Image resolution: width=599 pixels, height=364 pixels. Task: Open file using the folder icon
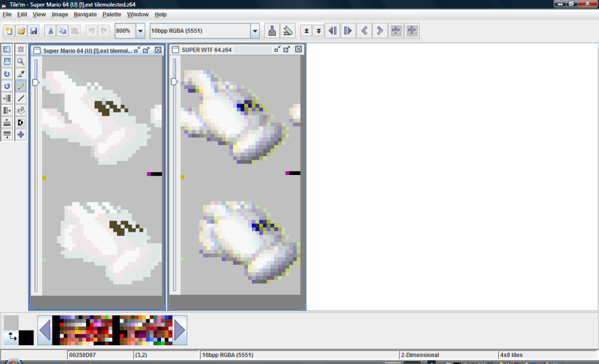[x=22, y=31]
